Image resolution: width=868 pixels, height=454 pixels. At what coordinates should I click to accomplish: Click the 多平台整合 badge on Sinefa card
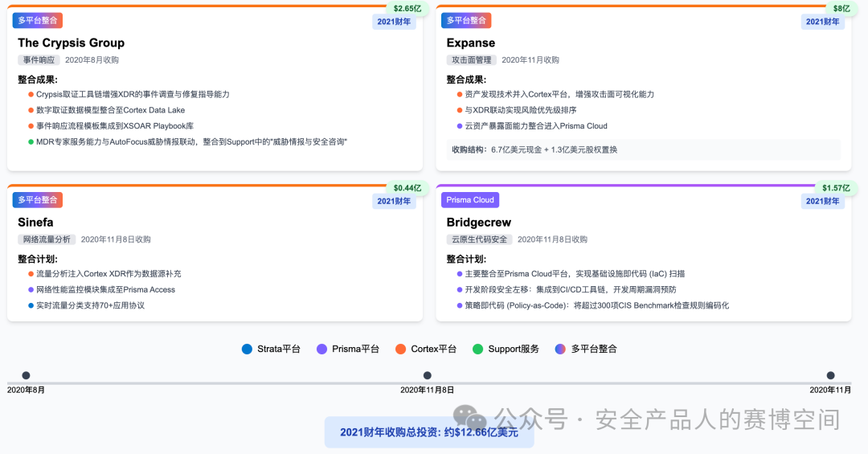[38, 200]
